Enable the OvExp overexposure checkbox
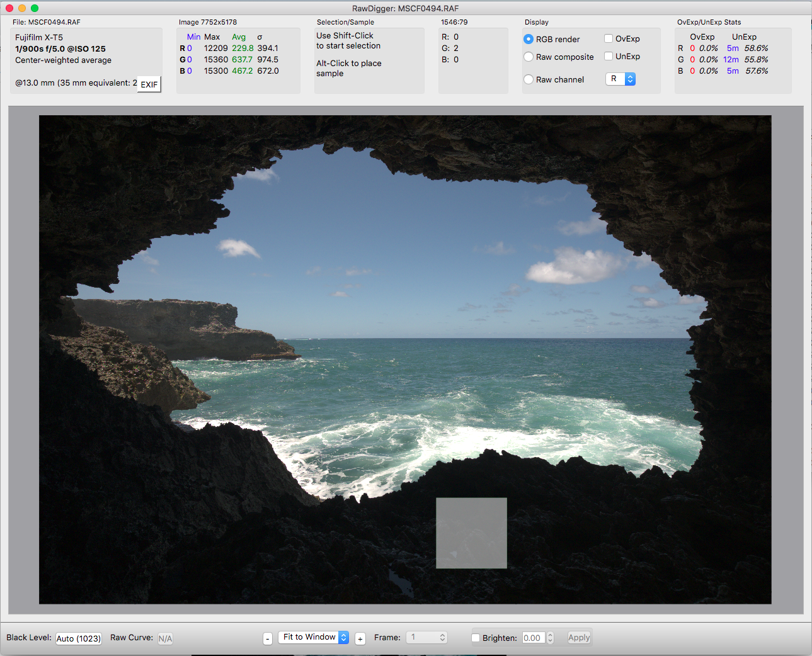 [x=609, y=38]
